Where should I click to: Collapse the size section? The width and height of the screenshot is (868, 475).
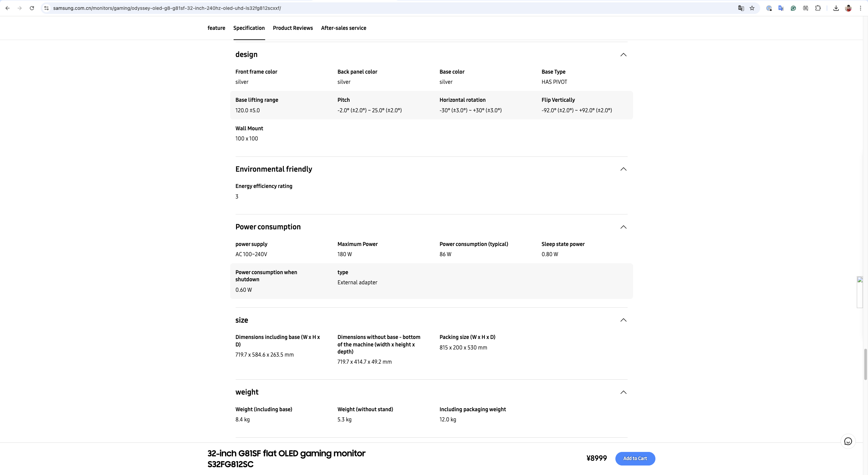623,320
